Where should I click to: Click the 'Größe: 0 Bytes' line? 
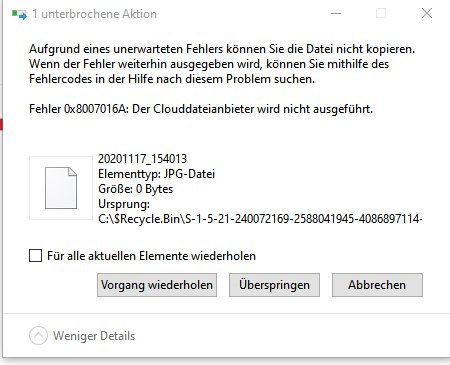click(135, 189)
